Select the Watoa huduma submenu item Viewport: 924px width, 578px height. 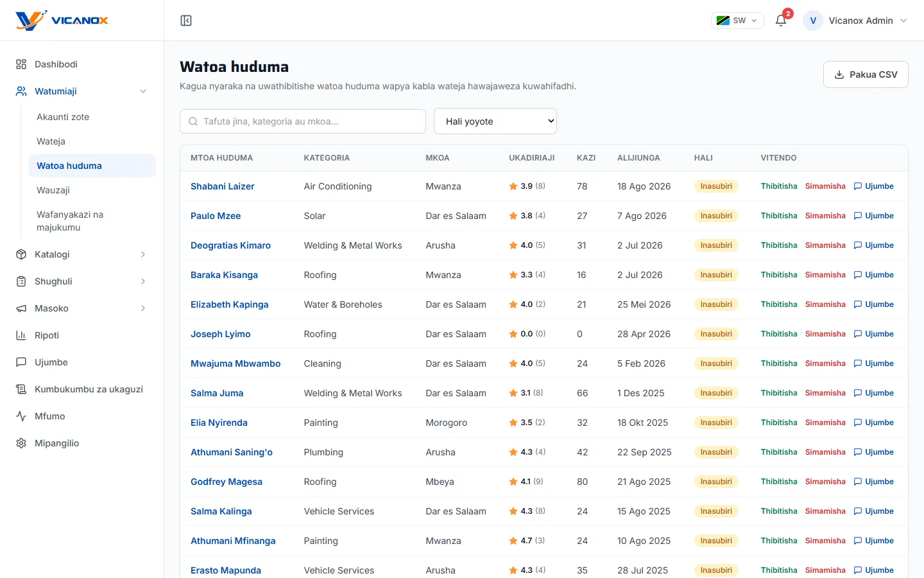[92, 166]
